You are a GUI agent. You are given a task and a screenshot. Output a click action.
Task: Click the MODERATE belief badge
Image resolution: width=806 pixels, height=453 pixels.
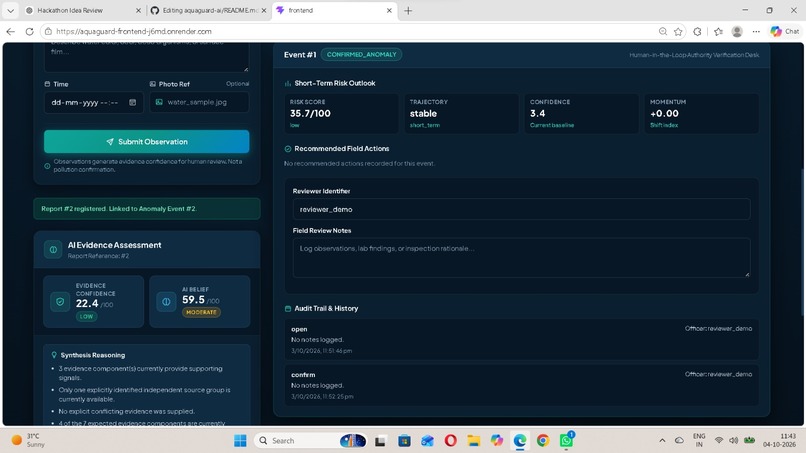coord(201,312)
